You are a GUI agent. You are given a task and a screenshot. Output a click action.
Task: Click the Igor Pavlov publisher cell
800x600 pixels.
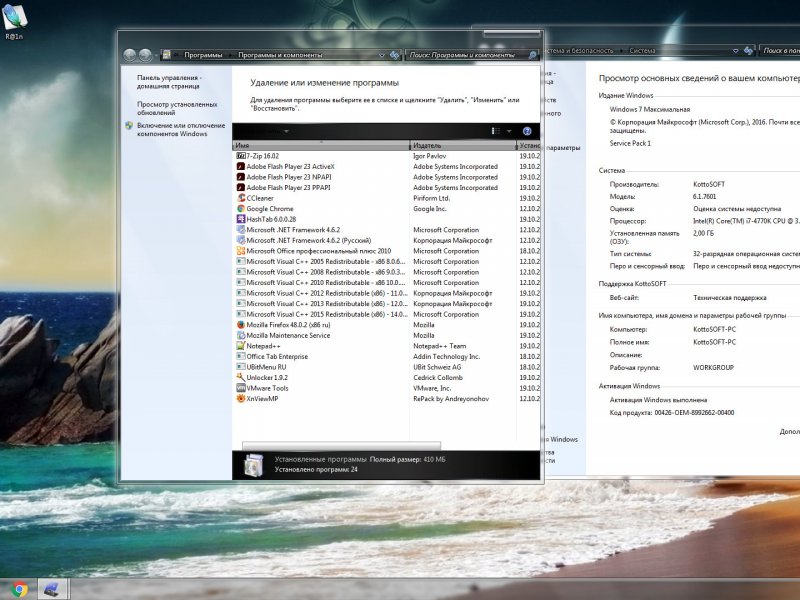[430, 156]
